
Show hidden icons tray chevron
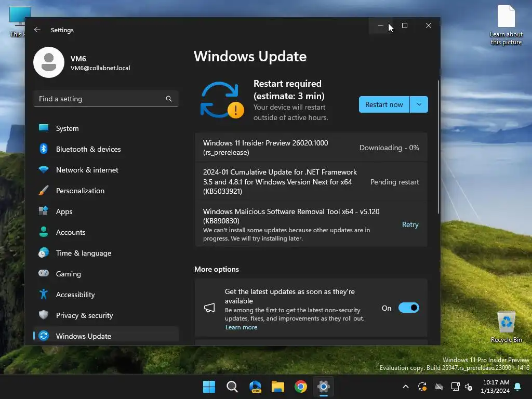pyautogui.click(x=405, y=387)
